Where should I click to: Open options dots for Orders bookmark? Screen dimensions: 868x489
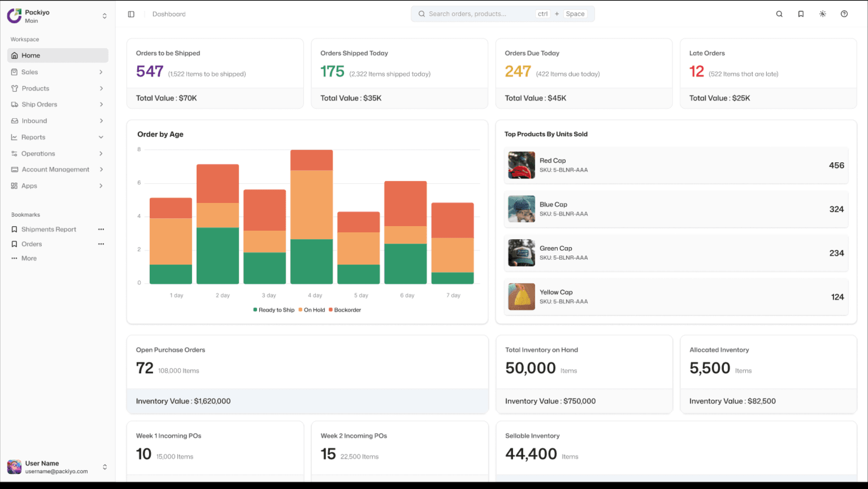click(x=101, y=244)
